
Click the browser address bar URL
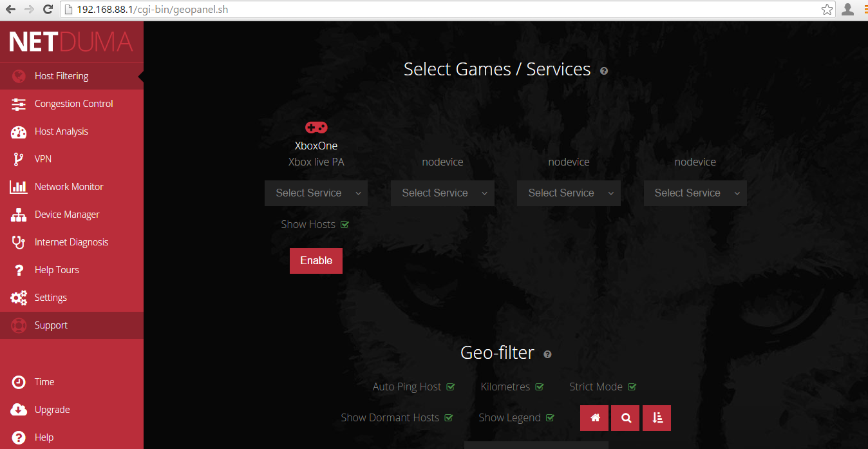click(x=152, y=10)
